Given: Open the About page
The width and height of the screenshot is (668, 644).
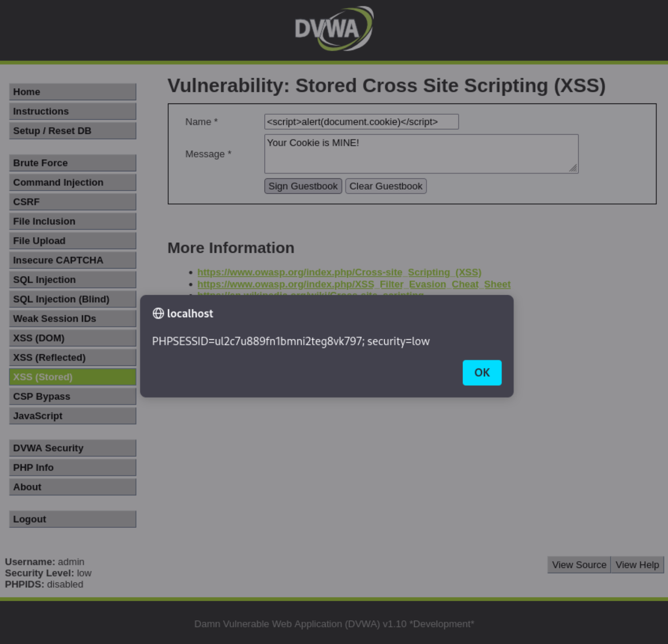Looking at the screenshot, I should pyautogui.click(x=73, y=487).
